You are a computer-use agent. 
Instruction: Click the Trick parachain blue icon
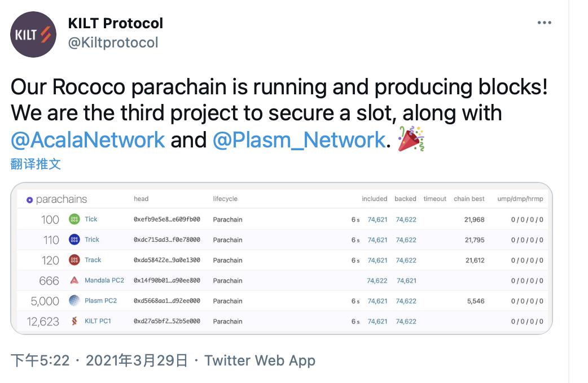pos(74,240)
